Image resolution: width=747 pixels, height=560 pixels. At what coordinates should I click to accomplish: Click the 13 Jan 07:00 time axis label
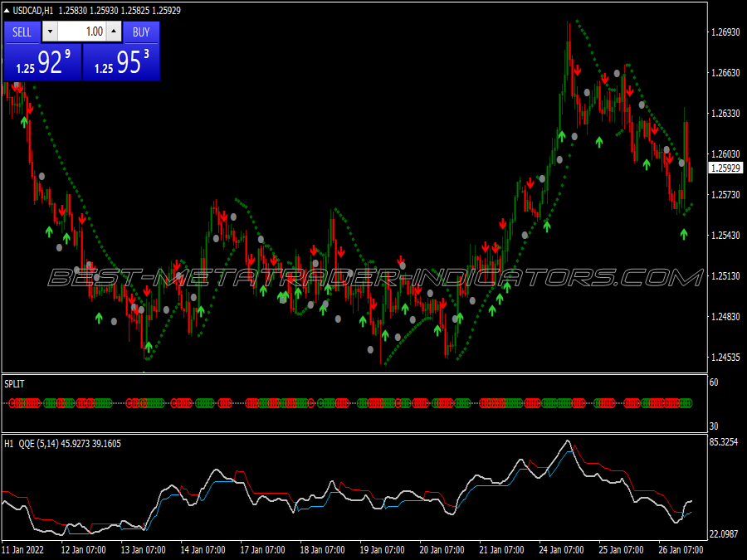coord(143,550)
